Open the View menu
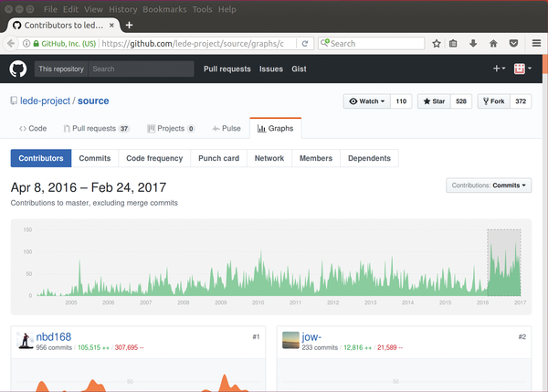The width and height of the screenshot is (548, 392). (93, 9)
